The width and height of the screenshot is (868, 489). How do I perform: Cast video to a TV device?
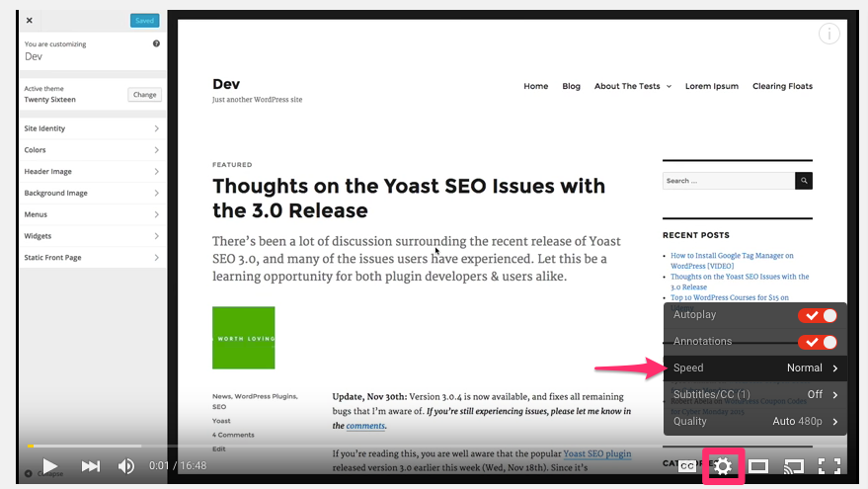tap(793, 466)
